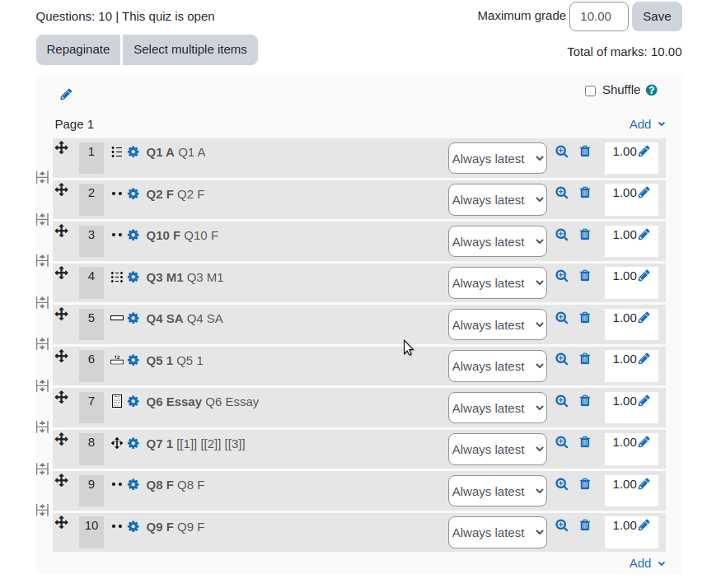721x588 pixels.
Task: Delete question Q7 1 with trash icon
Action: pos(585,443)
